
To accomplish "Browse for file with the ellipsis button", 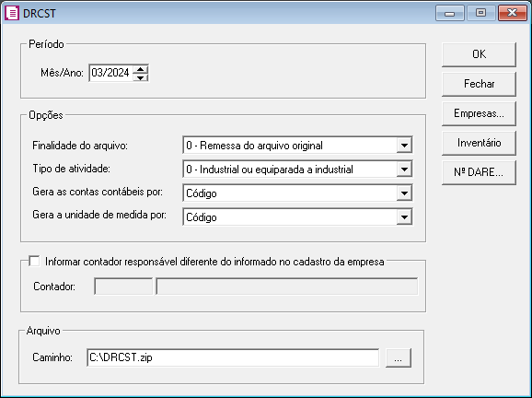I will (399, 357).
